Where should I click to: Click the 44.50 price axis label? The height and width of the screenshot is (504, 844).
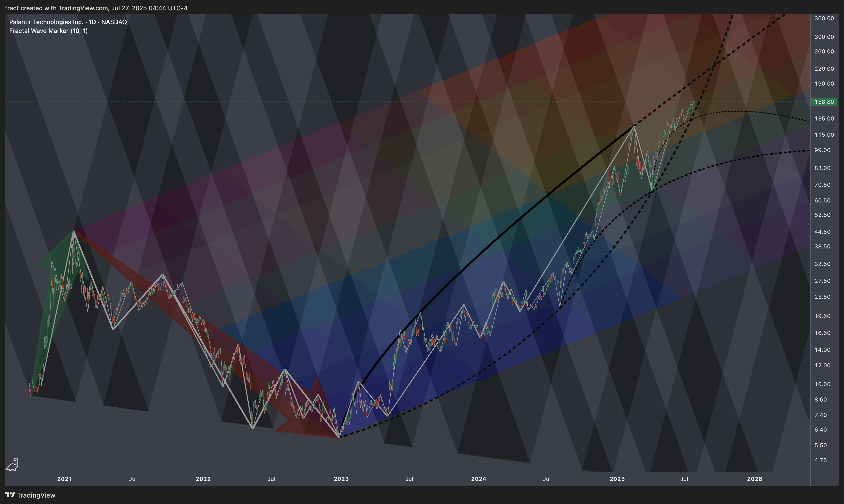[822, 232]
